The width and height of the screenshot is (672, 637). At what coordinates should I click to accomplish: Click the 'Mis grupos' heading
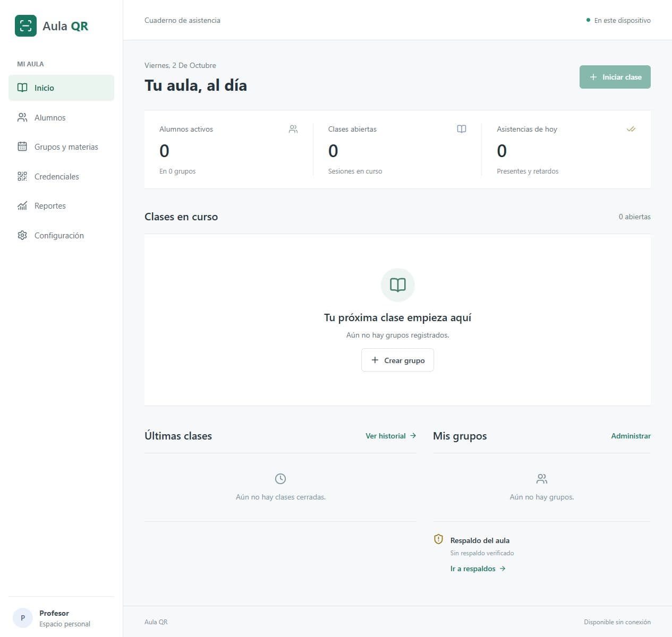coord(460,436)
